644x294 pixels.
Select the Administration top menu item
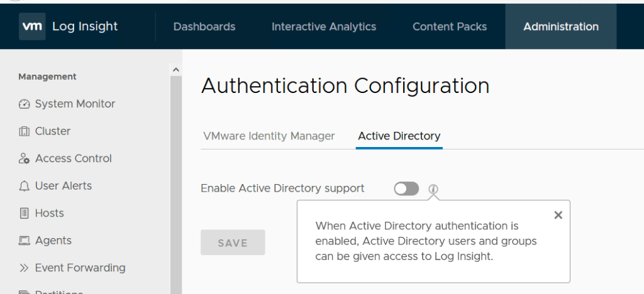561,26
